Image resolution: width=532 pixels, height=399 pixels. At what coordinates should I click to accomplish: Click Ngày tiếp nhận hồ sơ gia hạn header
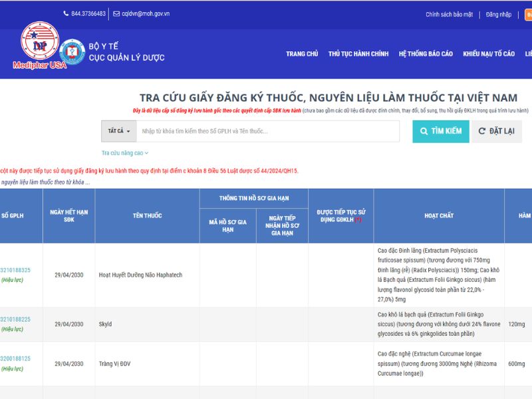[x=282, y=225]
